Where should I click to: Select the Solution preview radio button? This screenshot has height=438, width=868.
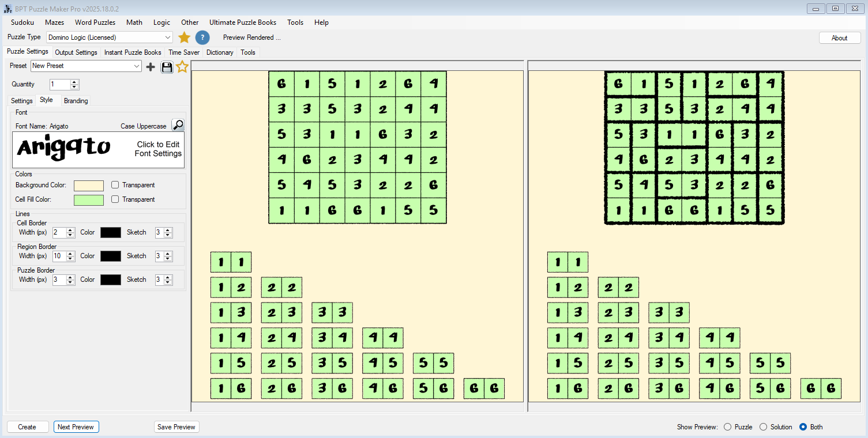point(763,427)
